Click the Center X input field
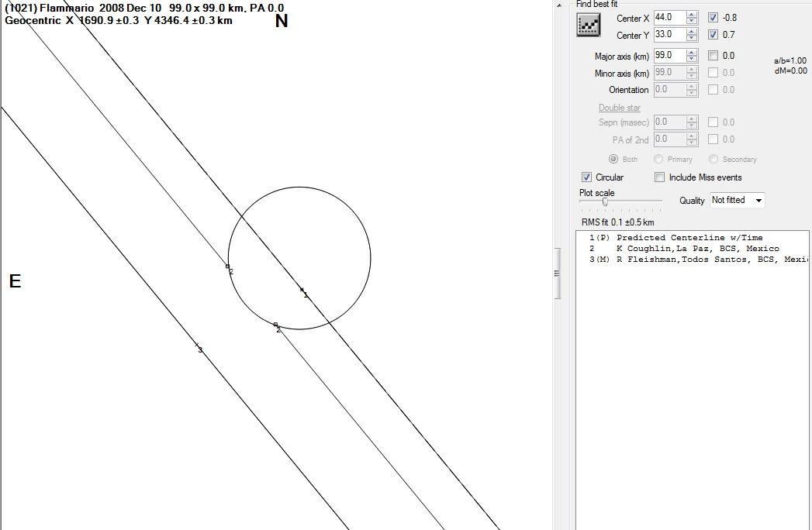The height and width of the screenshot is (530, 812). coord(669,17)
